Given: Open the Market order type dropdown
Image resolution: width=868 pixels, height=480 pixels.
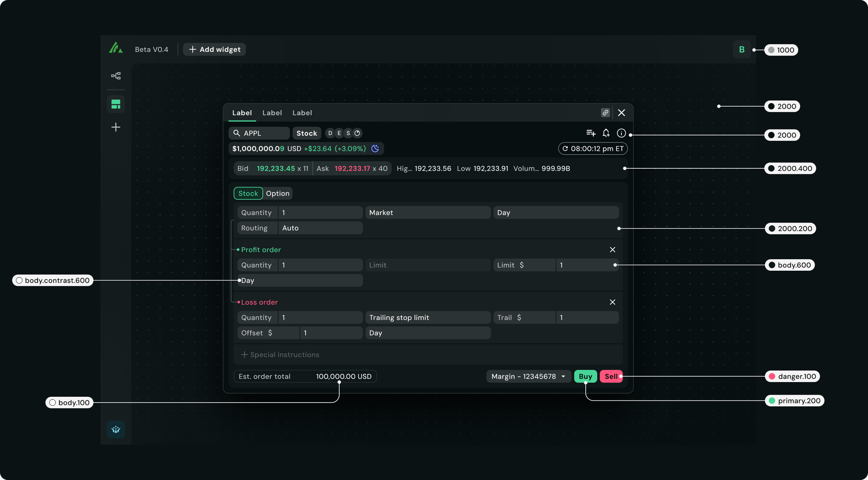Looking at the screenshot, I should pyautogui.click(x=428, y=212).
